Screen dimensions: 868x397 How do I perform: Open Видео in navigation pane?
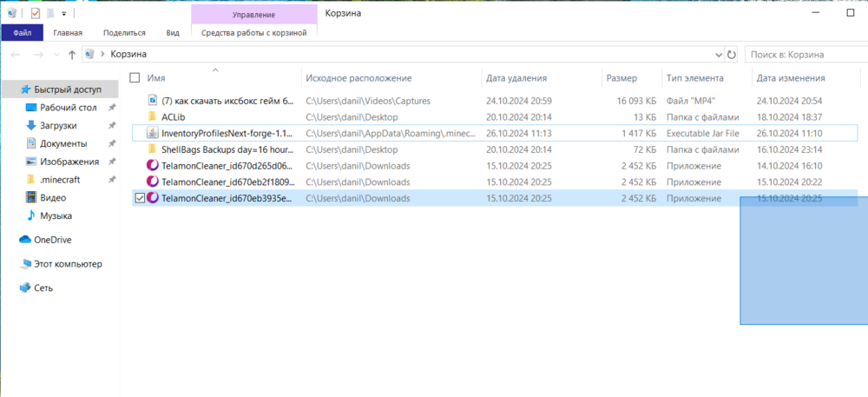tap(53, 198)
